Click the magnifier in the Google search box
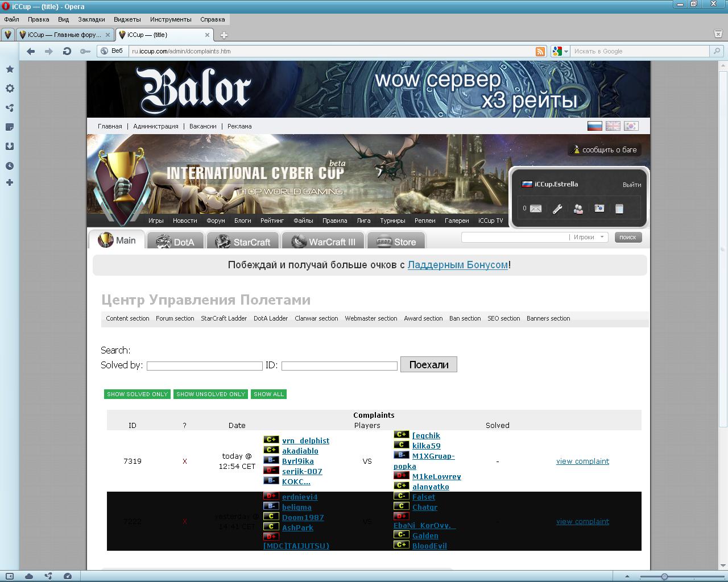This screenshot has width=728, height=582. click(717, 51)
